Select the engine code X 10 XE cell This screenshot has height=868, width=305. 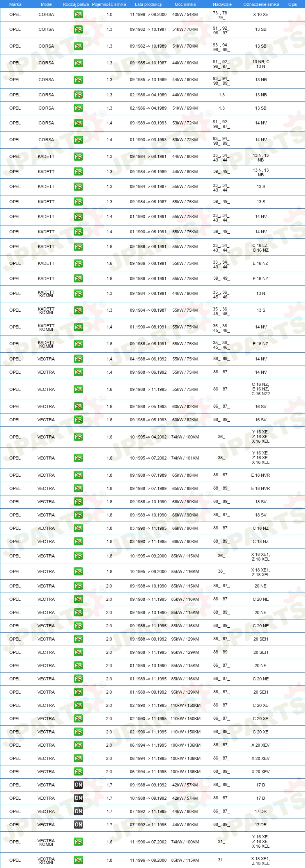[261, 14]
